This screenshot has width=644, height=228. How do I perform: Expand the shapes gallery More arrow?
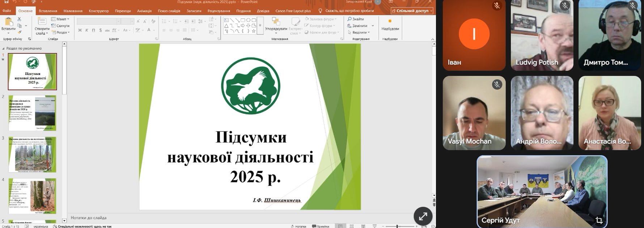click(260, 26)
